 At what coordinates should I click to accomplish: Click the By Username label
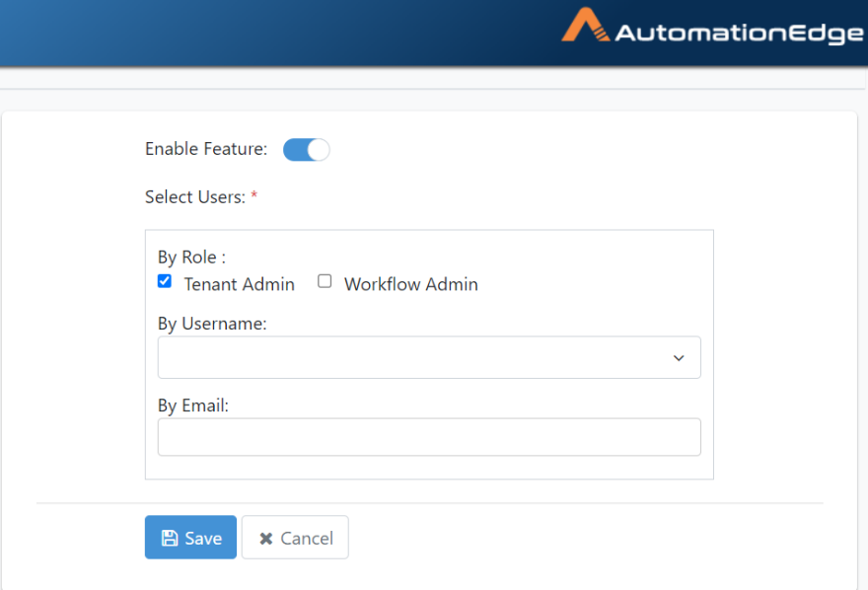(212, 324)
